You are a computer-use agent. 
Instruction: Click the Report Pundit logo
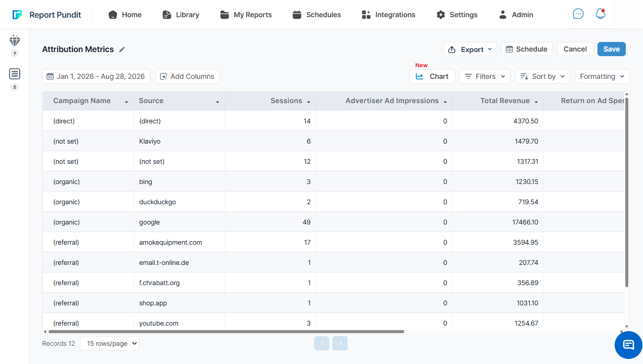[x=47, y=15]
